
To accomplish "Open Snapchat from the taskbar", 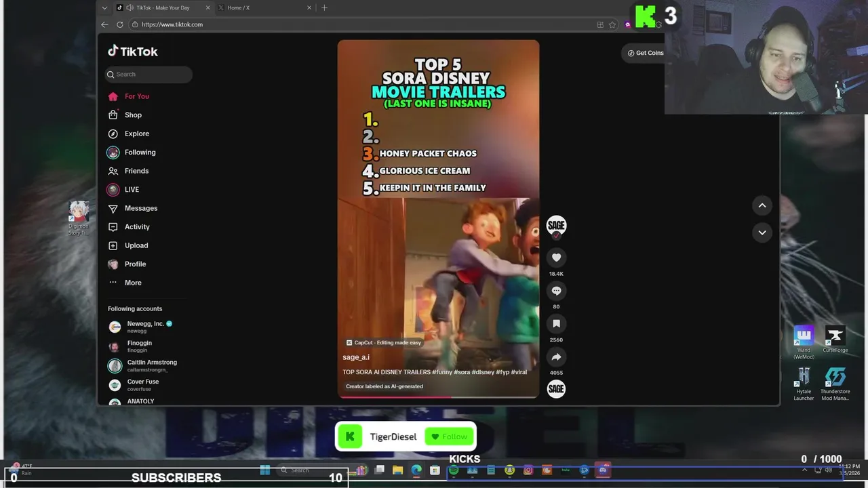I will click(509, 470).
